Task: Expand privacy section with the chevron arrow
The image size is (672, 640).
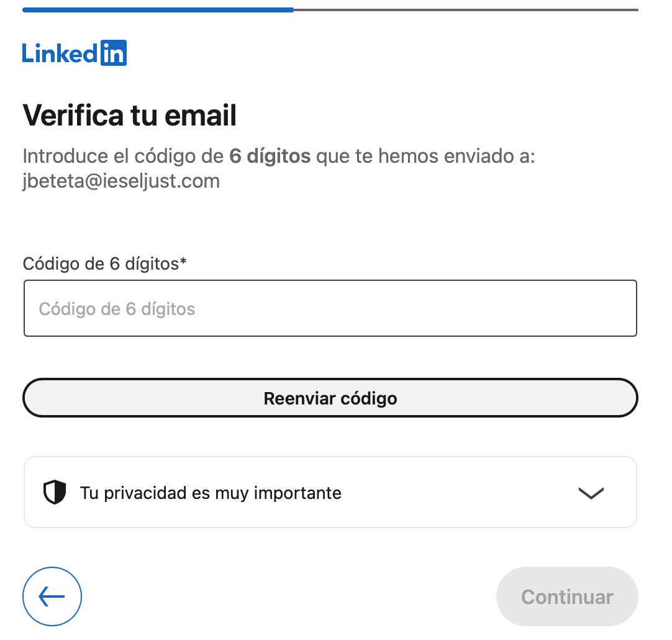Action: tap(591, 493)
